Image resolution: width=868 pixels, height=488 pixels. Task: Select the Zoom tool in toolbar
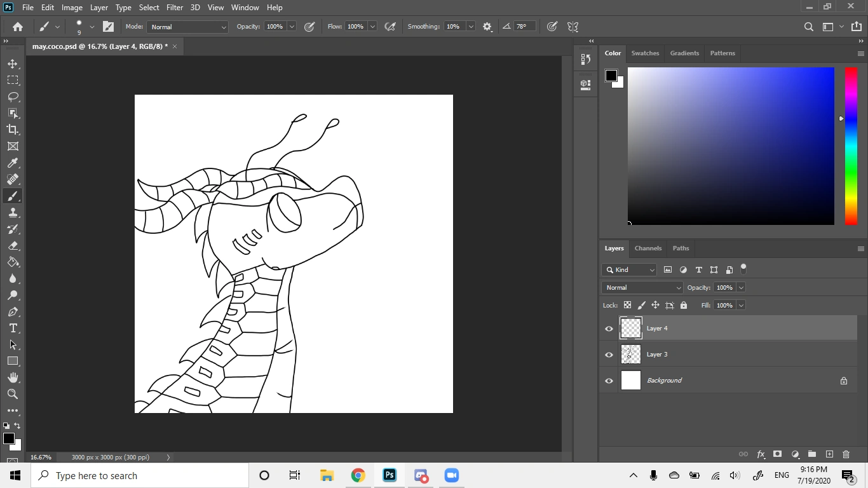click(x=13, y=394)
